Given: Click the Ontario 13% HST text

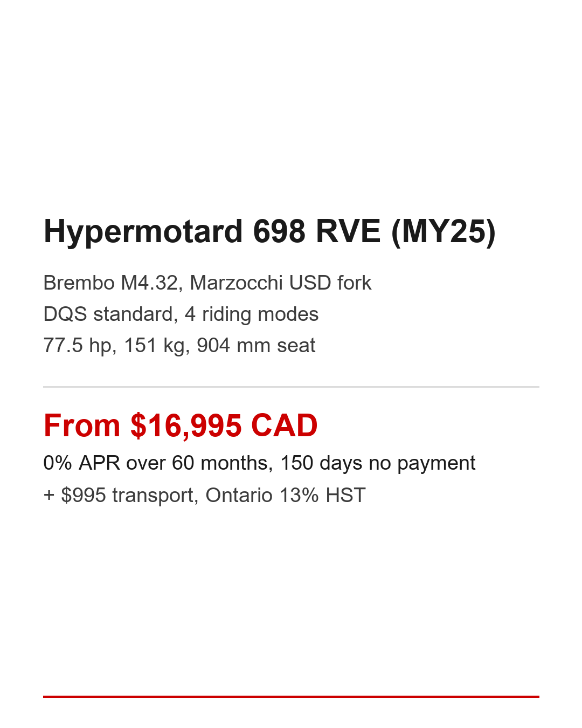Looking at the screenshot, I should 286,495.
